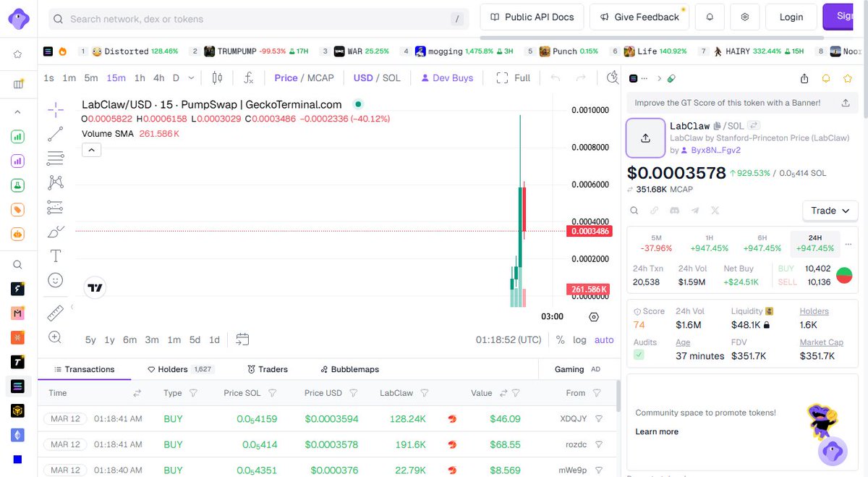868x477 pixels.
Task: Open the Holders tab
Action: 180,369
